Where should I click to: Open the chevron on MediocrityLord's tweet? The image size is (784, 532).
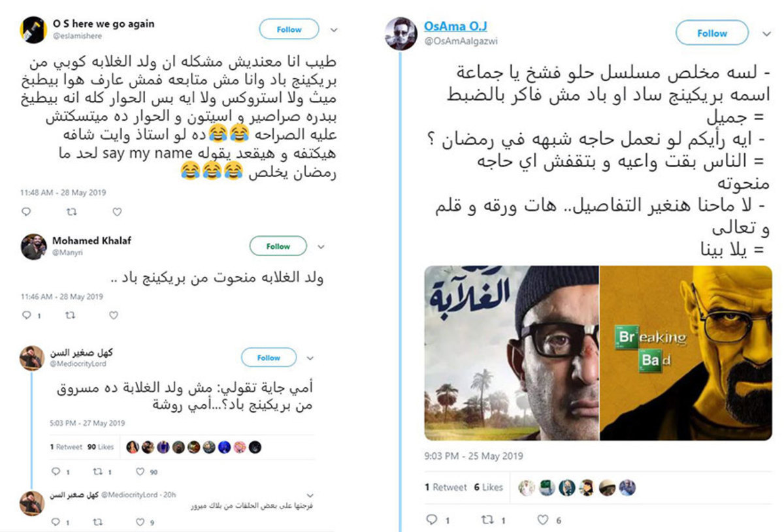310,358
